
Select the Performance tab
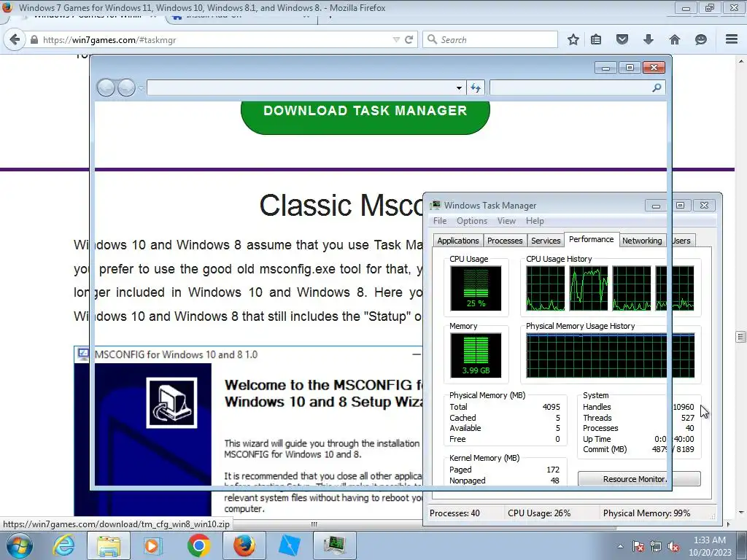[x=591, y=239]
